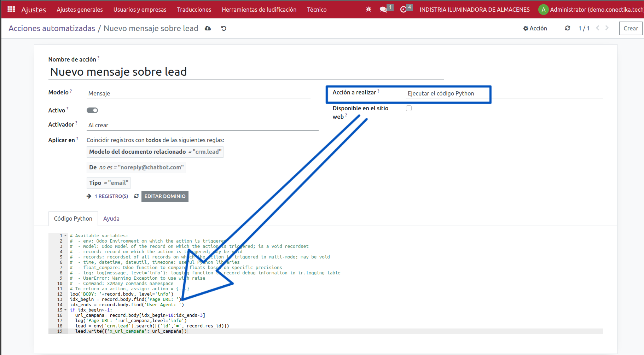The height and width of the screenshot is (355, 644).
Task: Refresh the domain record count icon
Action: coord(136,196)
